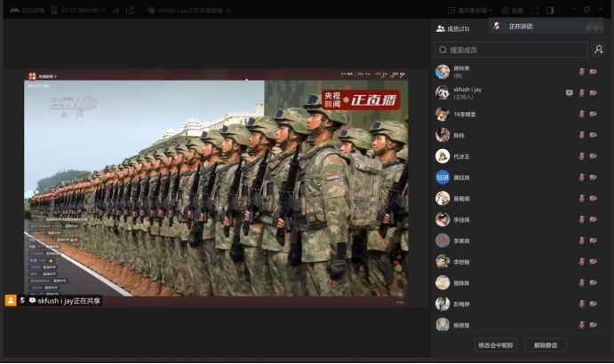Image resolution: width=614 pixels, height=364 pixels.
Task: Click the screen-sharing icon next to skfush i jay
Action: point(570,92)
